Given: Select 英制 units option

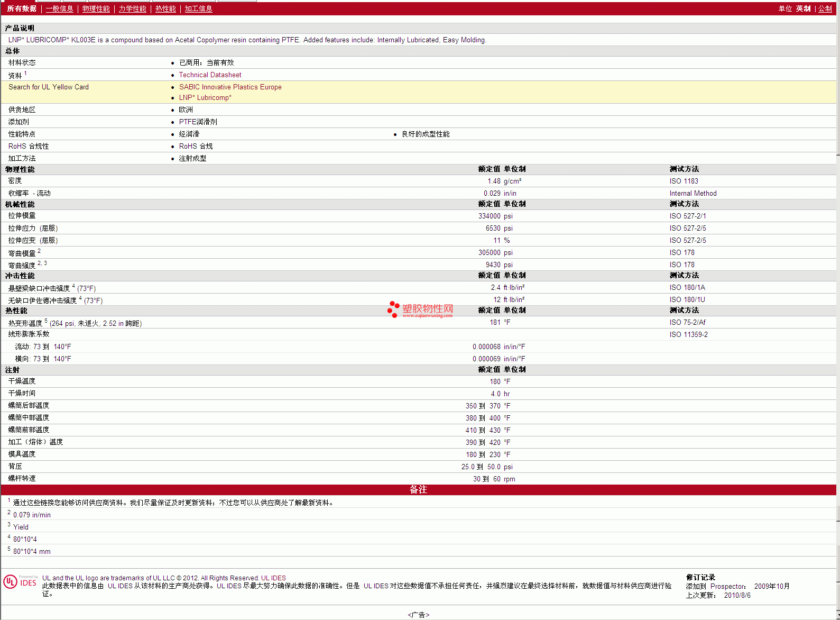Looking at the screenshot, I should 803,8.
